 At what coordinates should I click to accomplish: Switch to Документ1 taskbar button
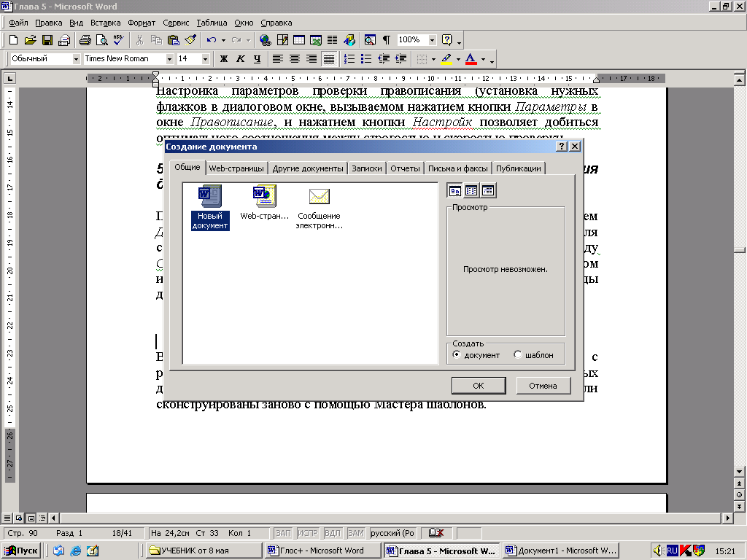561,551
